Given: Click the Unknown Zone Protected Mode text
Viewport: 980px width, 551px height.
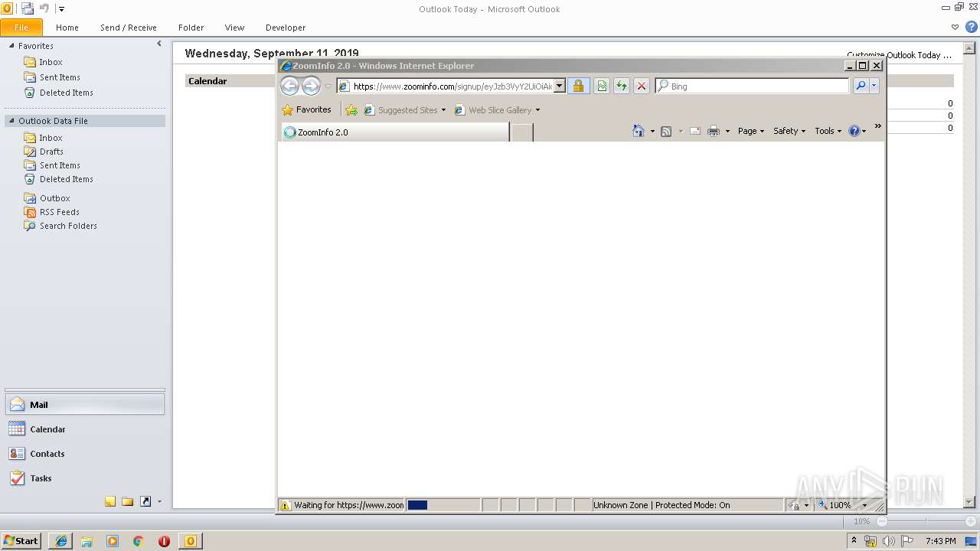Looking at the screenshot, I should point(661,505).
